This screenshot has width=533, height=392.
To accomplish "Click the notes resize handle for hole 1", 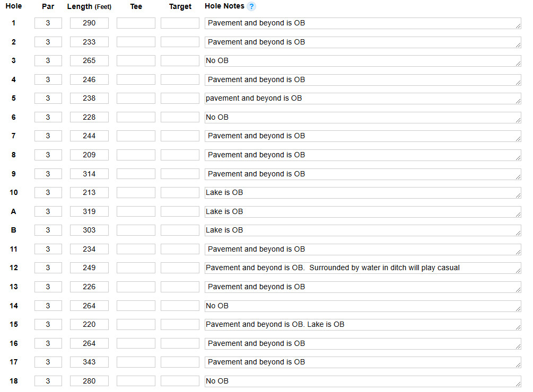I will pyautogui.click(x=518, y=26).
